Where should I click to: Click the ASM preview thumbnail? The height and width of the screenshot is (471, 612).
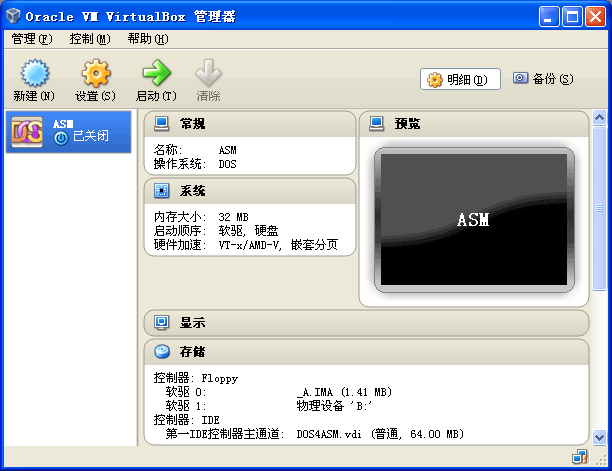(474, 220)
